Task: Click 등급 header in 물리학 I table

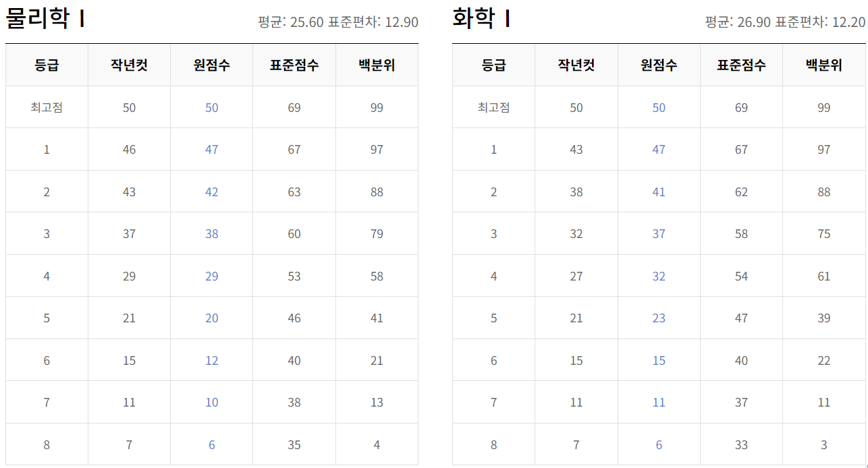Action: [x=47, y=65]
